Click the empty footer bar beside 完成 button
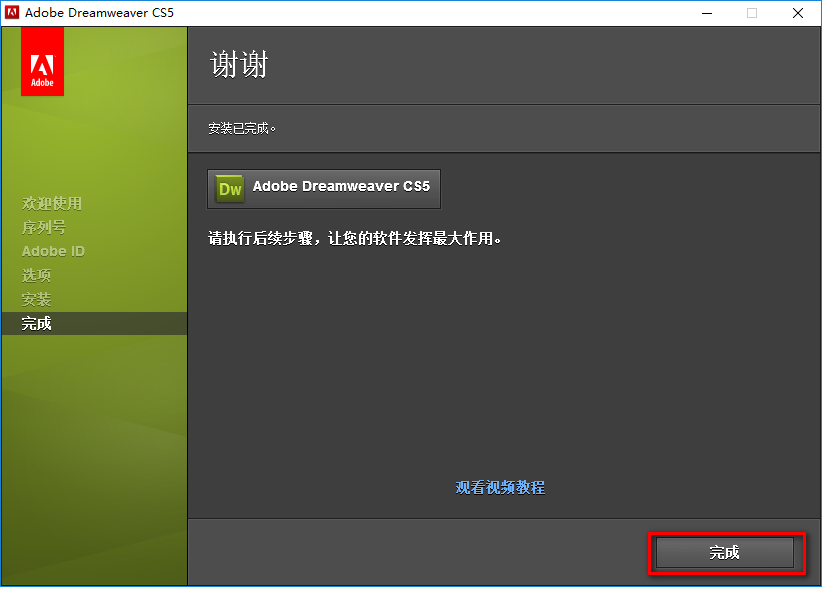 [x=420, y=551]
